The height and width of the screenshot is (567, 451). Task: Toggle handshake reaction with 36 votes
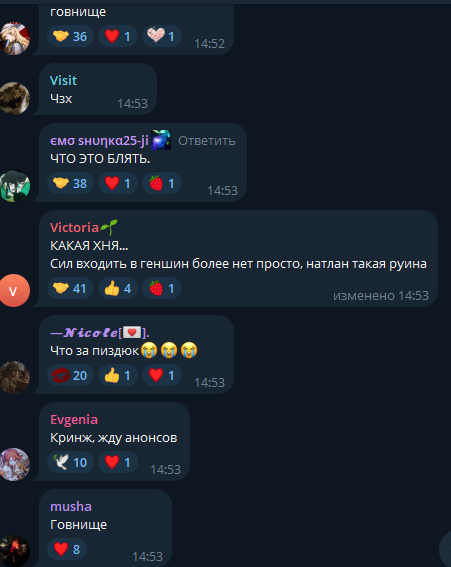pos(71,36)
